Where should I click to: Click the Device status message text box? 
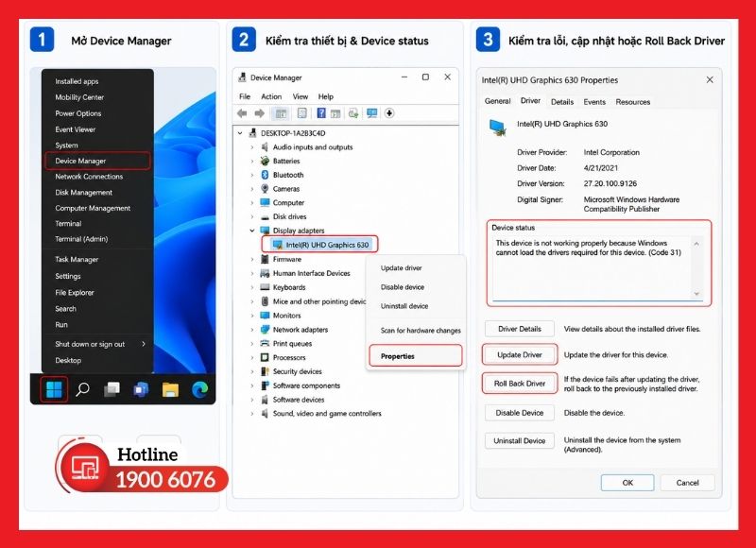coord(598,268)
